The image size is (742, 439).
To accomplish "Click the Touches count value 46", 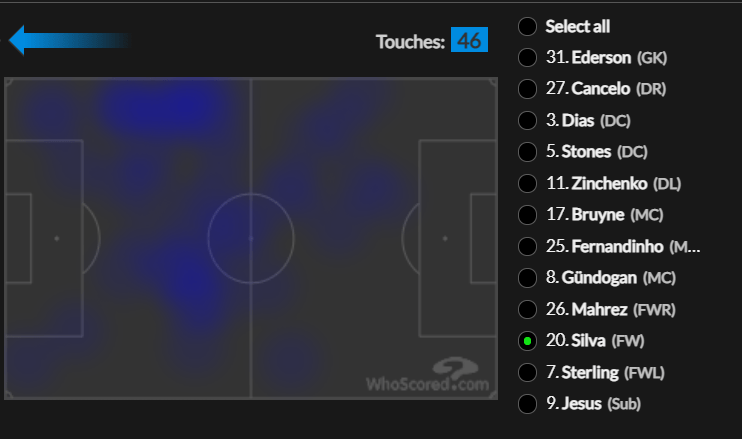I will (x=469, y=40).
